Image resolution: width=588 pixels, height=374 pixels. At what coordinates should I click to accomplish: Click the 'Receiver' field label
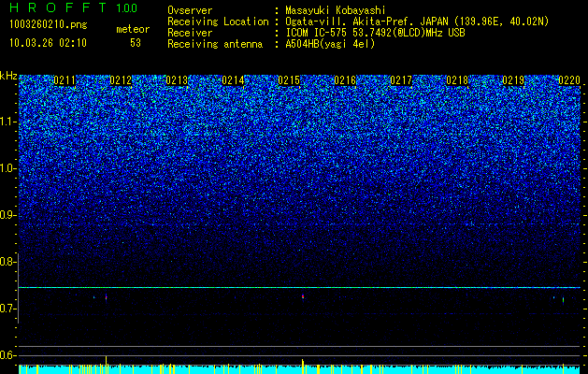[190, 33]
